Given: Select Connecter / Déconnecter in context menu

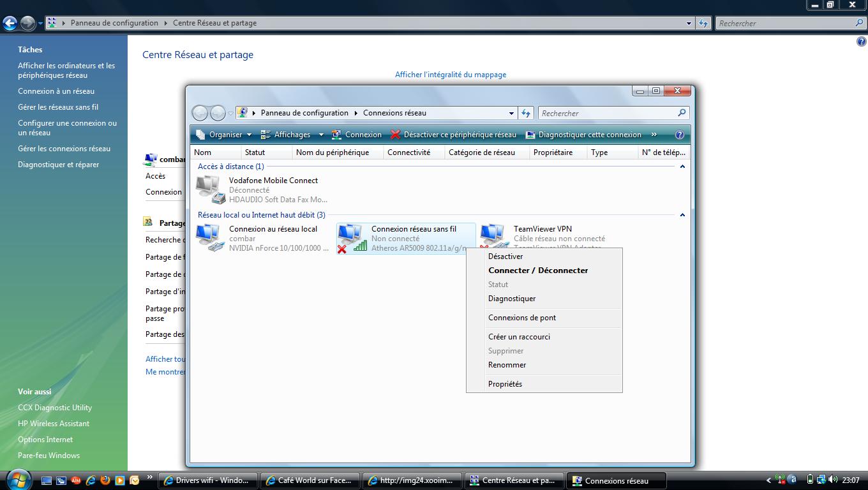Looking at the screenshot, I should pos(538,271).
